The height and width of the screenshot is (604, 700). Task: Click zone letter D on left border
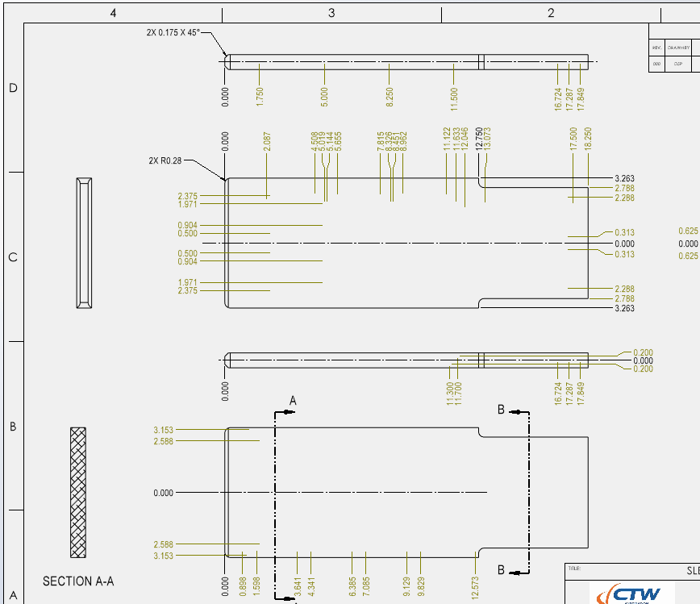click(12, 88)
